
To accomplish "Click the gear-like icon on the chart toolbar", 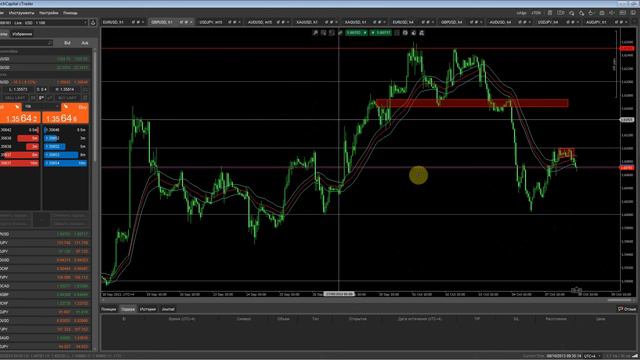I will click(405, 33).
